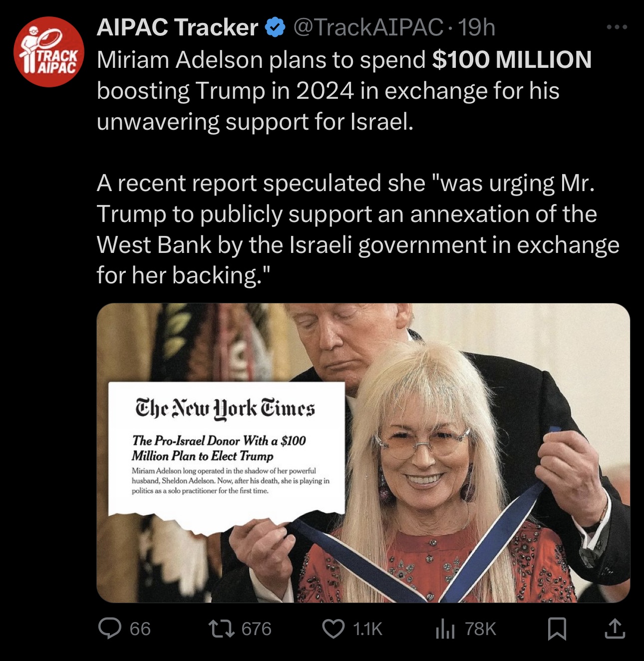Open post via "Miriam Adelson plans" paragraph
The width and height of the screenshot is (644, 661).
tap(344, 91)
